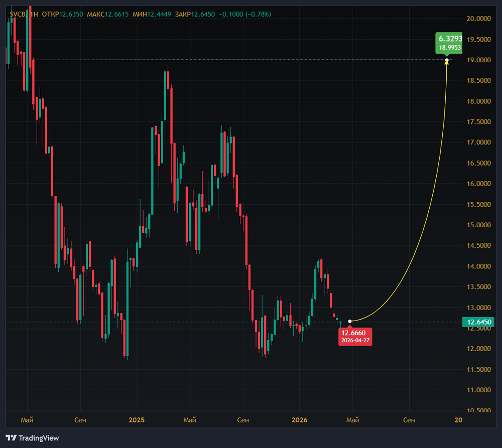Image resolution: width=502 pixels, height=448 pixels.
Task: Click the Сен label between 2025 and 2026
Action: click(x=243, y=420)
